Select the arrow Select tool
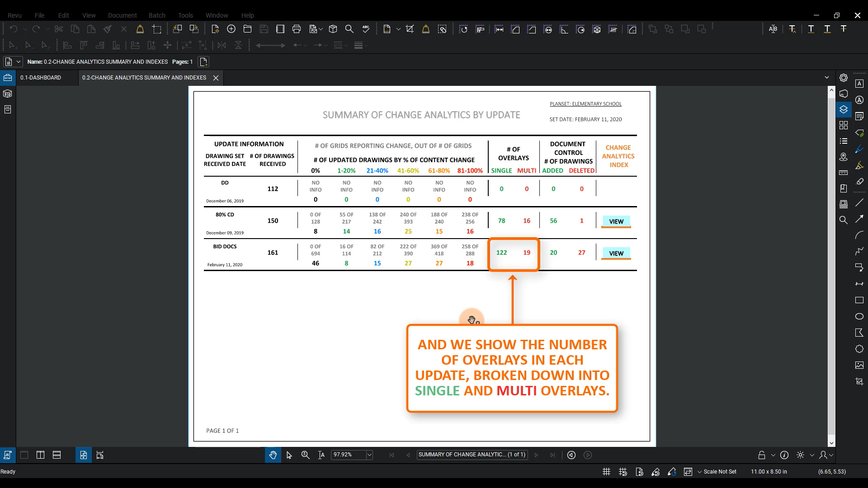 pyautogui.click(x=289, y=455)
